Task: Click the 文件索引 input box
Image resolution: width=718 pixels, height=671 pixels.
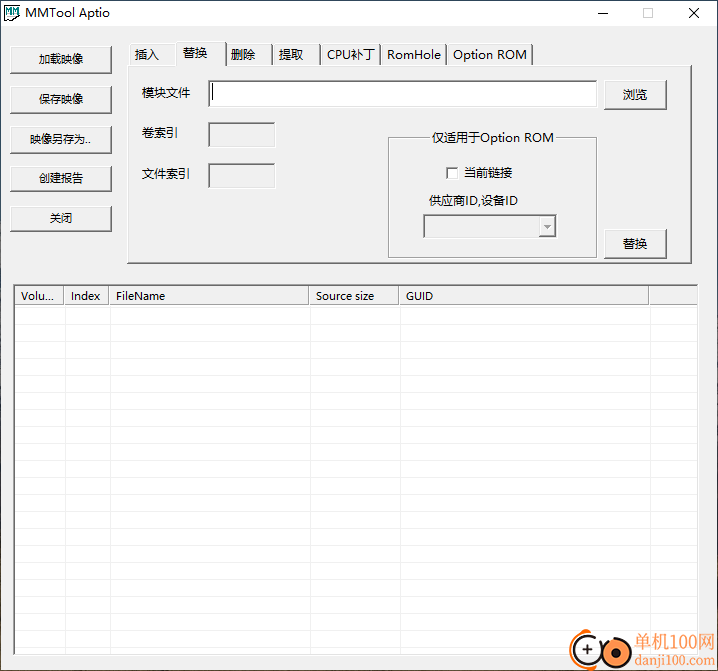Action: click(x=242, y=175)
